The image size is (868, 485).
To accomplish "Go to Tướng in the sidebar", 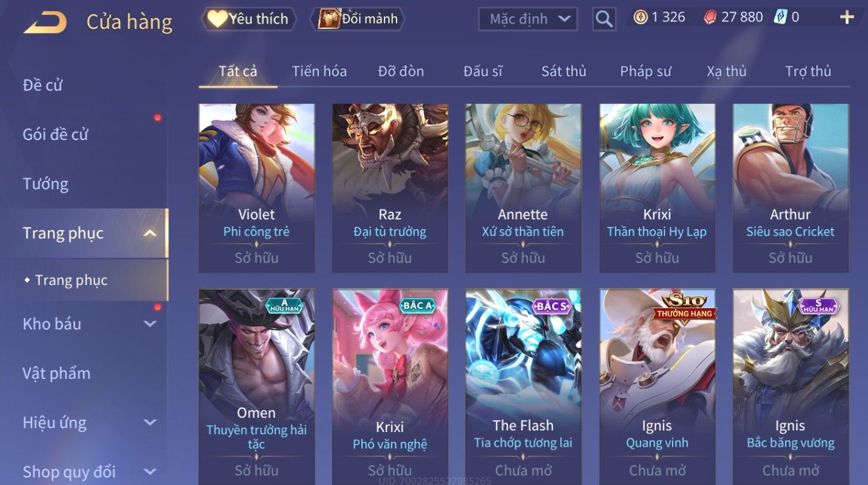I will [x=46, y=184].
